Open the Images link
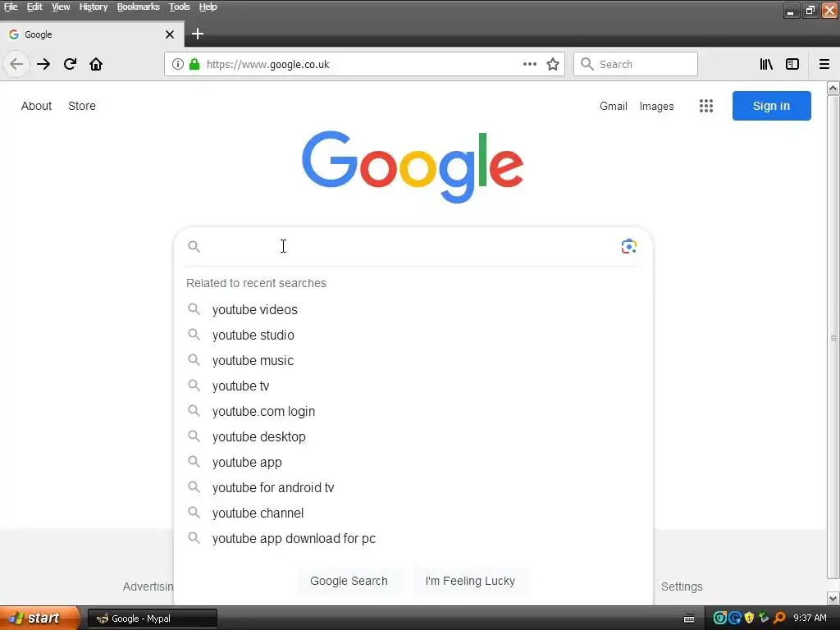The image size is (840, 630). [x=657, y=106]
